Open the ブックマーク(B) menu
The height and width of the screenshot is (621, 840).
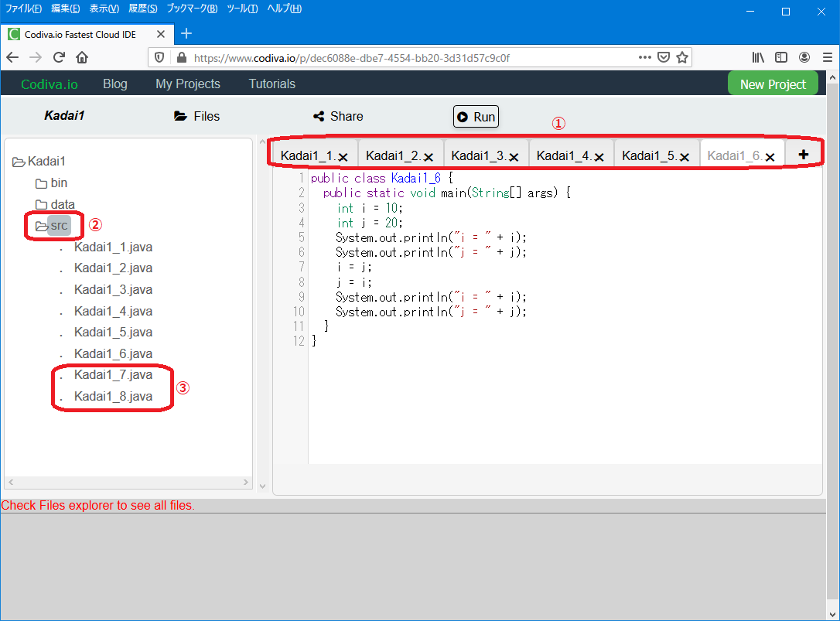point(192,9)
